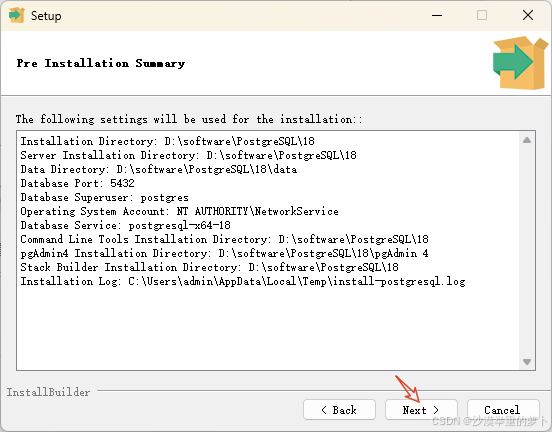552x432 pixels.
Task: Select the 'Operating System Account' line
Action: [x=180, y=211]
